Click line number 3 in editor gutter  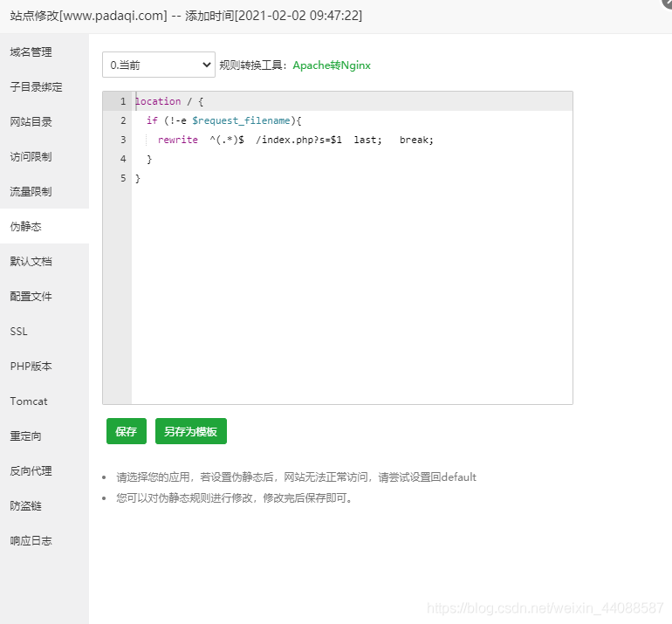point(122,140)
